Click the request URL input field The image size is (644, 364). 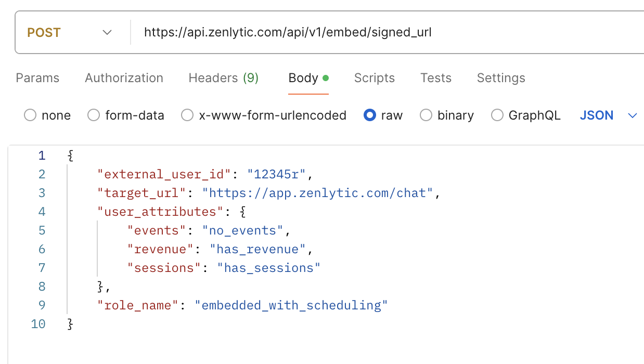[x=387, y=33]
